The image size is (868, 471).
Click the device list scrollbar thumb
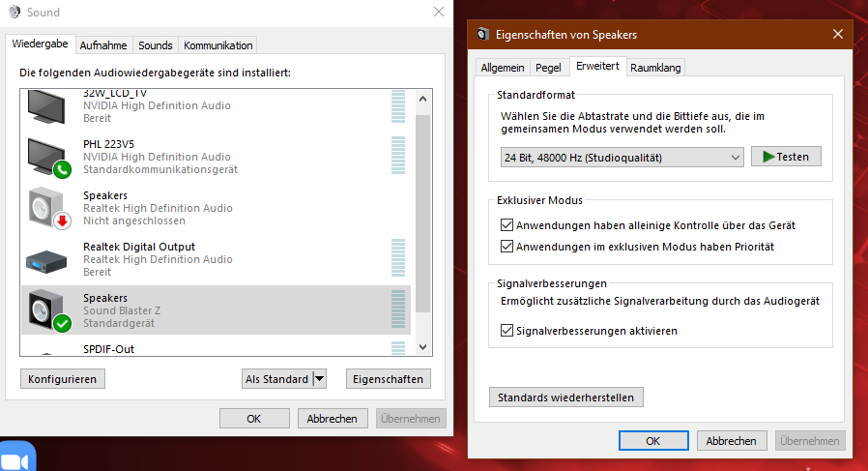pos(423,214)
